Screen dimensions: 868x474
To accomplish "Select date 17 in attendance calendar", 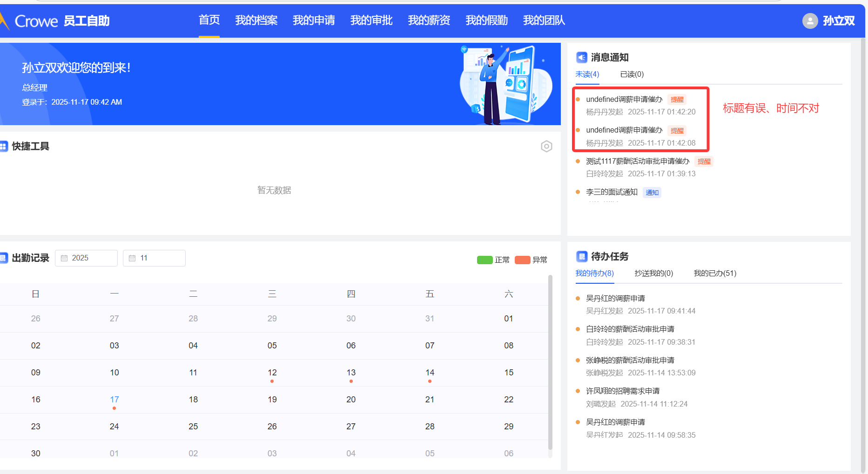I will coord(114,400).
